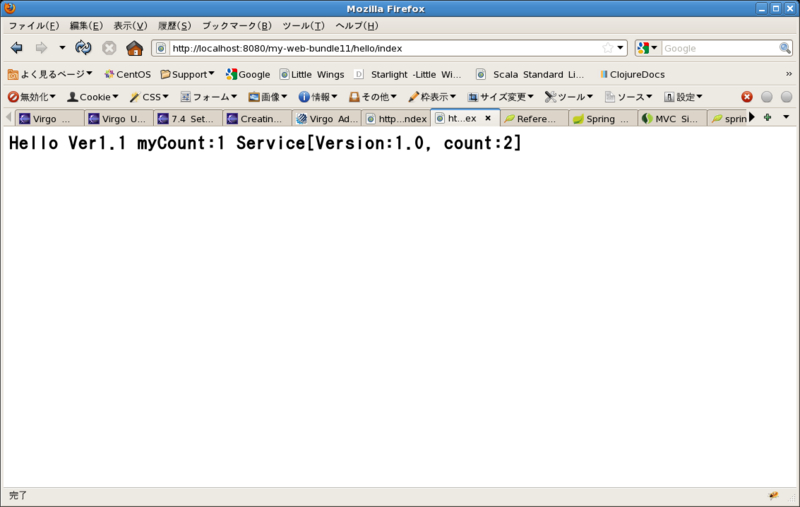This screenshot has width=800, height=507.
Task: Open the フォーム developer toolbar menu
Action: click(x=209, y=97)
